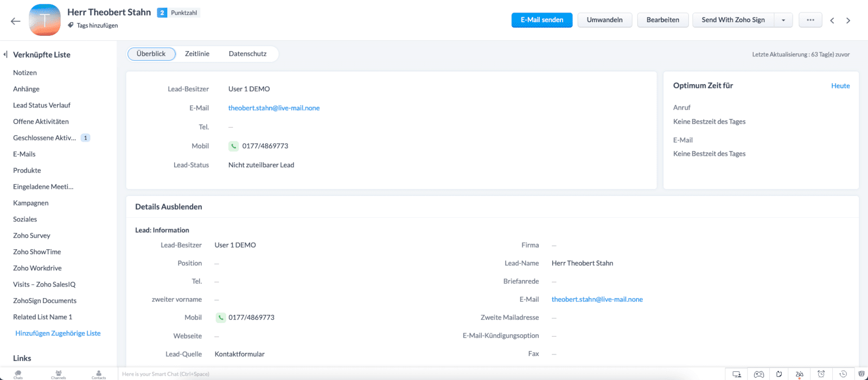Image resolution: width=868 pixels, height=380 pixels.
Task: Click Send With Zoho Sign button
Action: click(733, 20)
